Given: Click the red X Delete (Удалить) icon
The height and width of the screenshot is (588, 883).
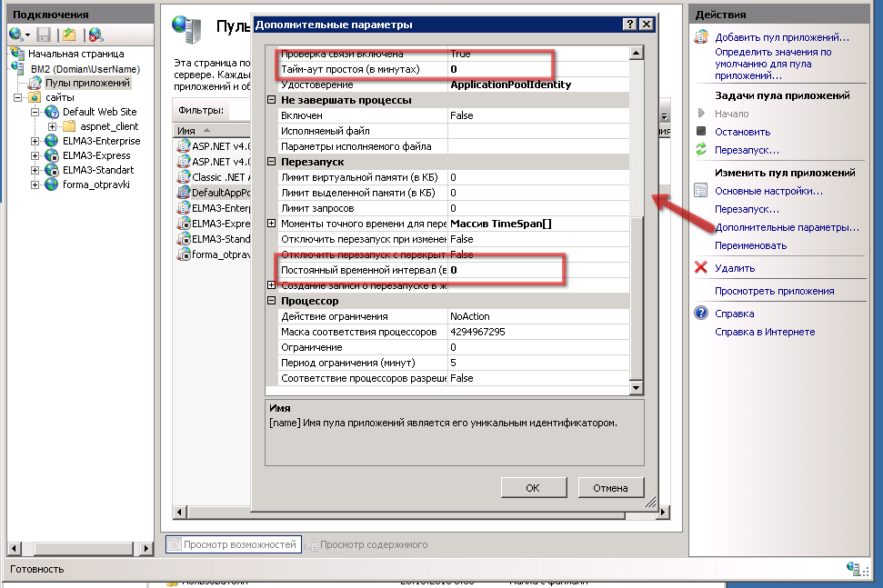Looking at the screenshot, I should (x=700, y=268).
